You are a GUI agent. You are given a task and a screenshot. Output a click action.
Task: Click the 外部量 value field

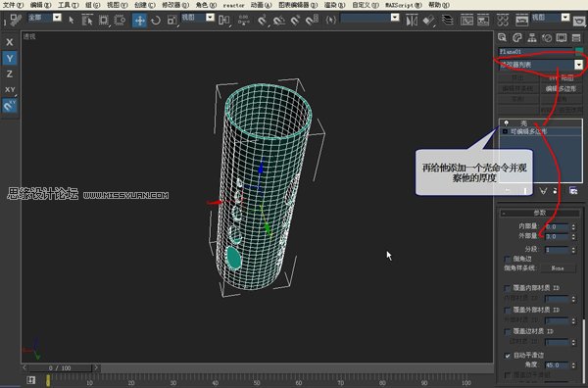point(557,236)
